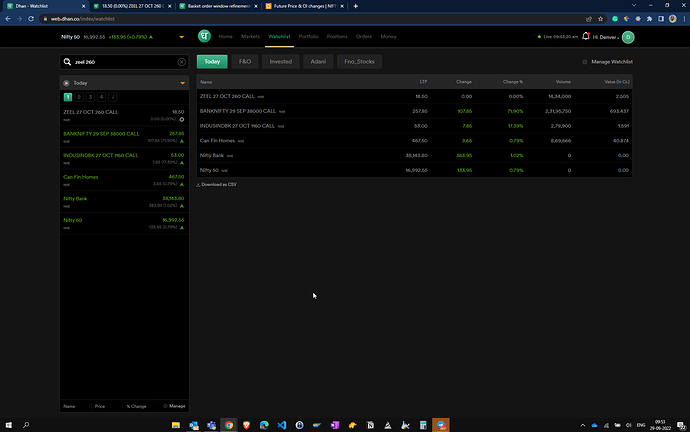
Task: Open the Money section
Action: 388,37
